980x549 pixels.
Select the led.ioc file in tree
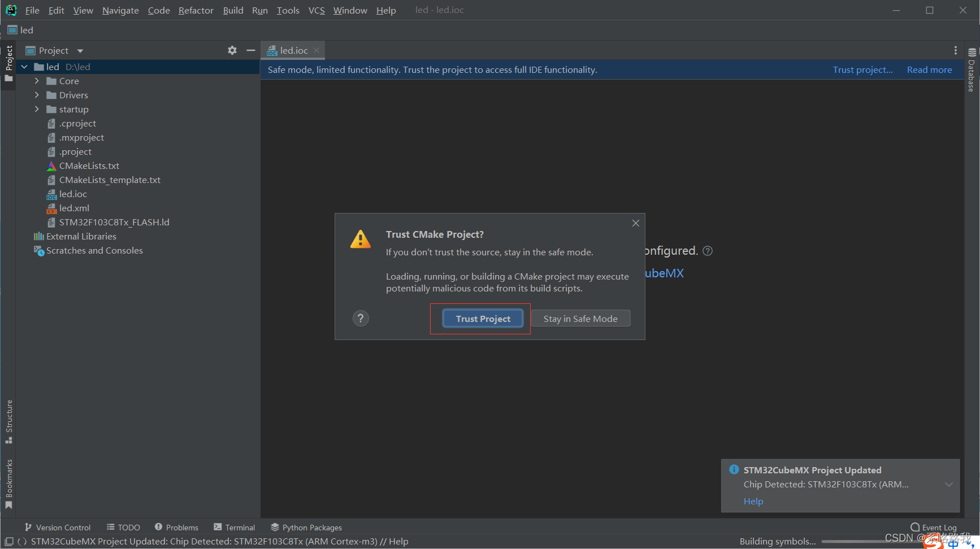tap(73, 194)
